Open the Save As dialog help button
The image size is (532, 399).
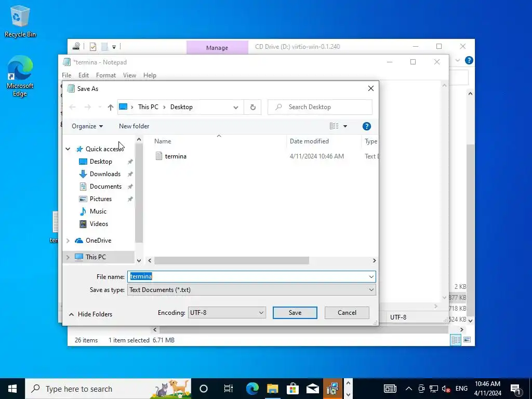pyautogui.click(x=366, y=126)
